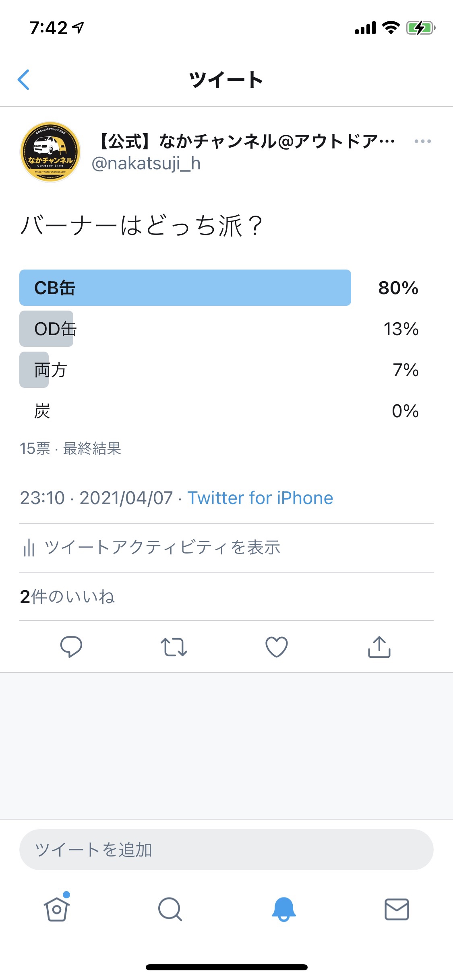Open the three-dot more options menu

pyautogui.click(x=422, y=142)
